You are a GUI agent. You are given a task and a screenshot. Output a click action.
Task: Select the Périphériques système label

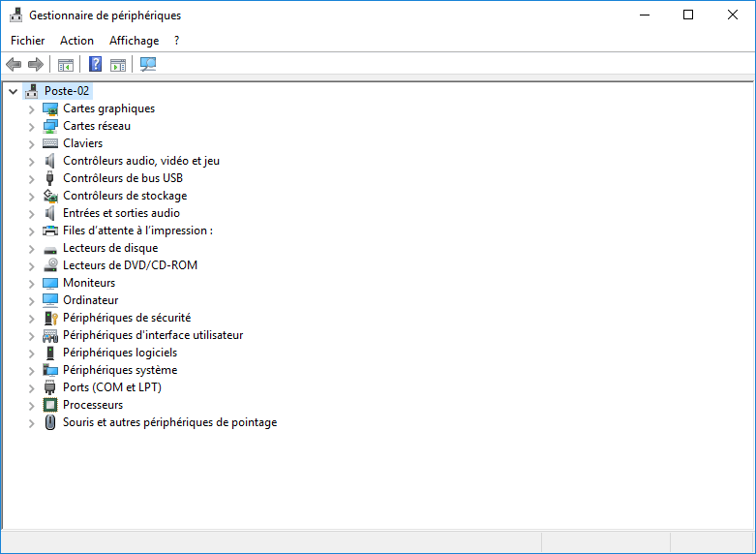coord(120,370)
